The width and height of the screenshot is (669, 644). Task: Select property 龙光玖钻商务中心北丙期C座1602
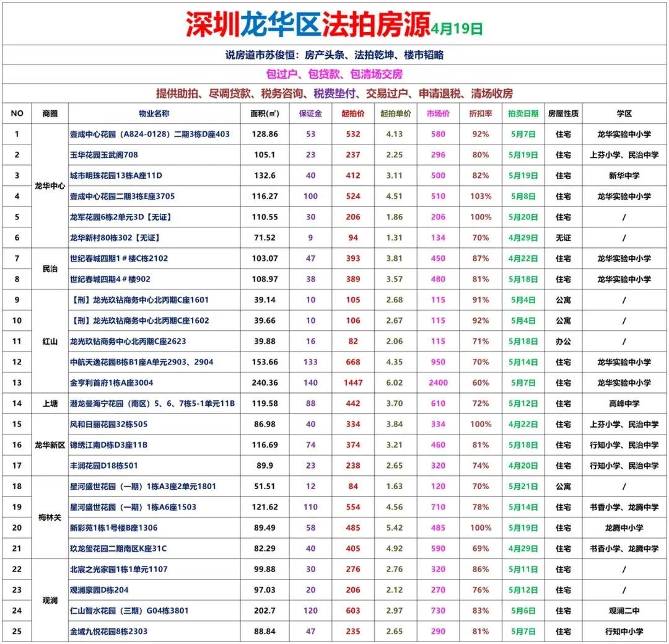(139, 320)
